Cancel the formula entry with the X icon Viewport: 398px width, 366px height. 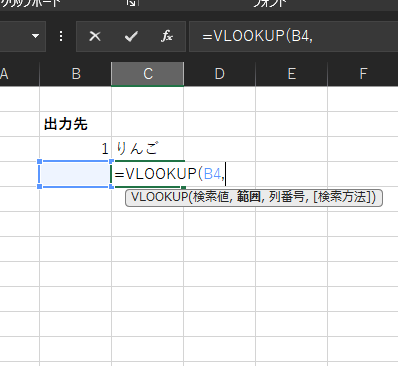click(95, 36)
